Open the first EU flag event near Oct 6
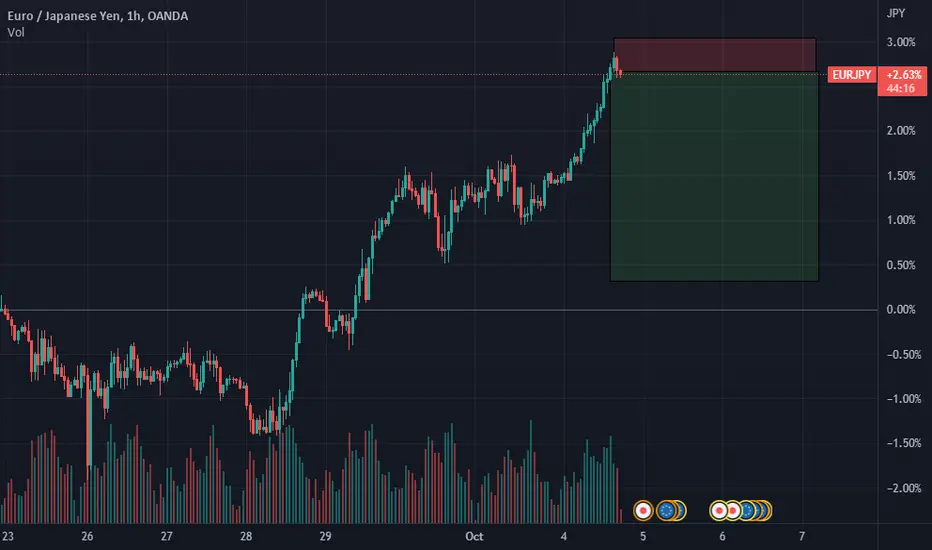The height and width of the screenshot is (550, 932). pyautogui.click(x=747, y=510)
